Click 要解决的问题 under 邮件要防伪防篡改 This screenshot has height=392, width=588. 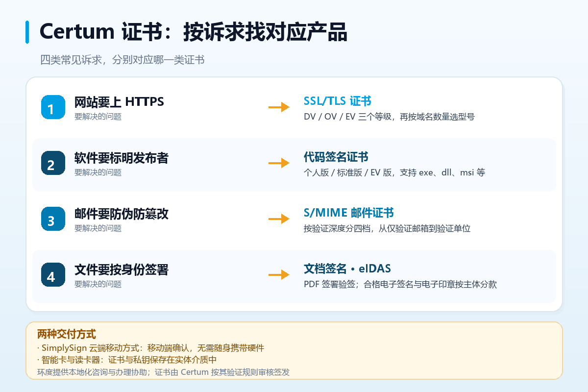98,228
